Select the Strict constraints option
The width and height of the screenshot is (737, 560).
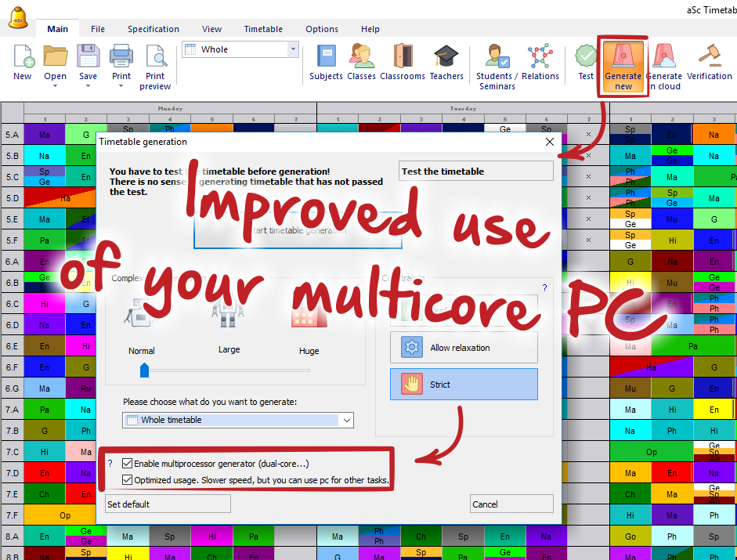pos(464,385)
